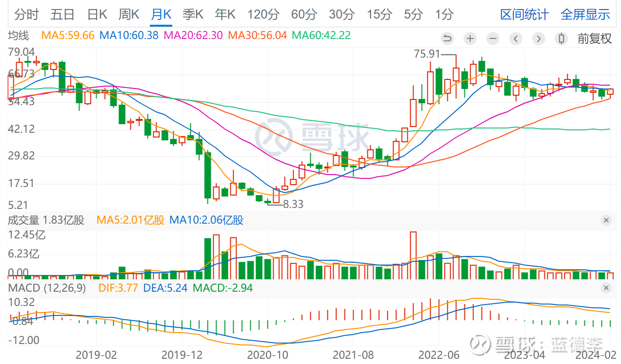Viewport: 621px width, 364px height.
Task: Click the 17.51 price axis label
Action: [x=21, y=184]
